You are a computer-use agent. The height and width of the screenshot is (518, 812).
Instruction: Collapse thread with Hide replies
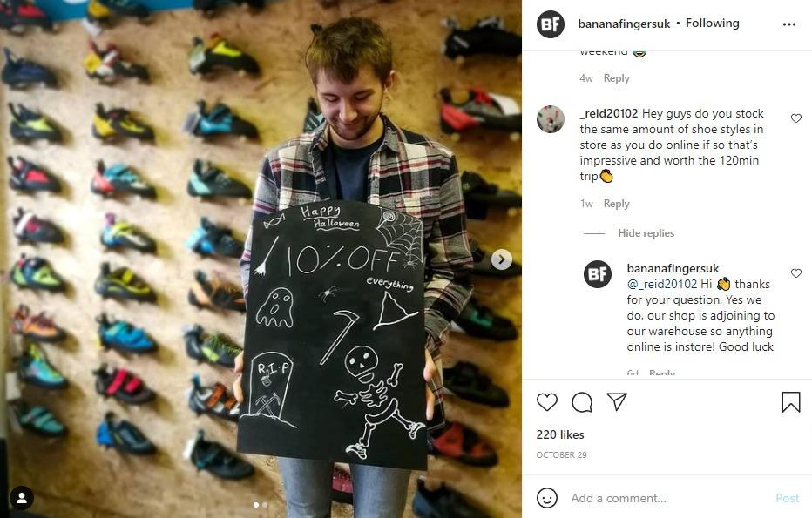point(646,233)
